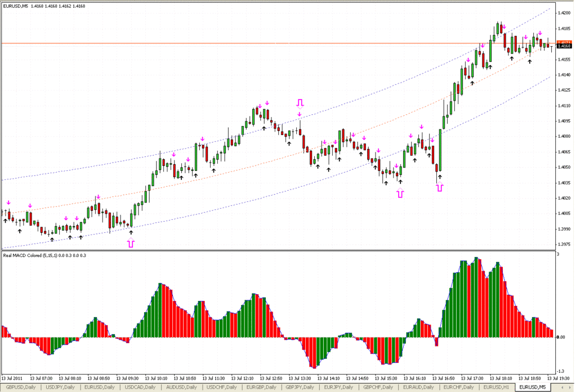576x392 pixels.
Task: Click the 13 Jul 14:50 time label
Action: click(358, 379)
